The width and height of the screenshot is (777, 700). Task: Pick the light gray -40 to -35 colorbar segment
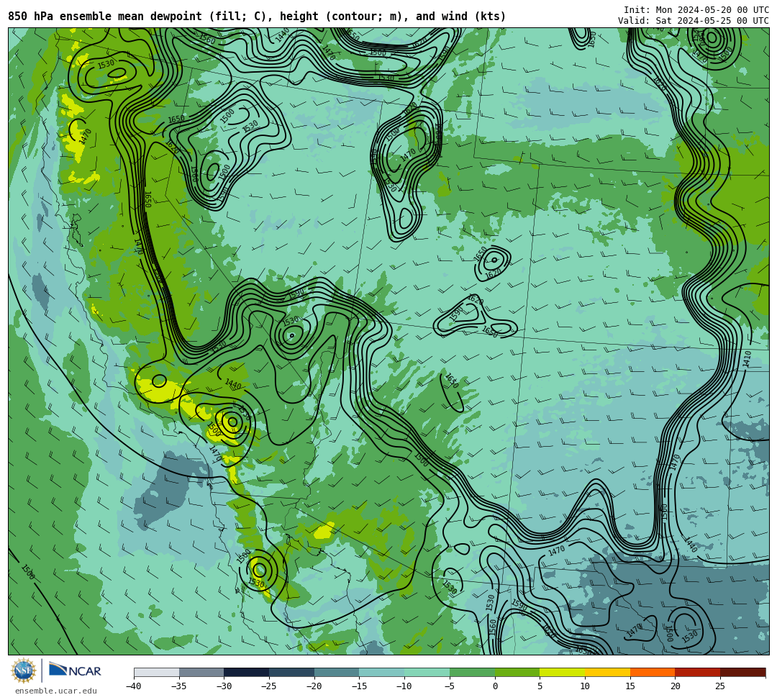[157, 672]
